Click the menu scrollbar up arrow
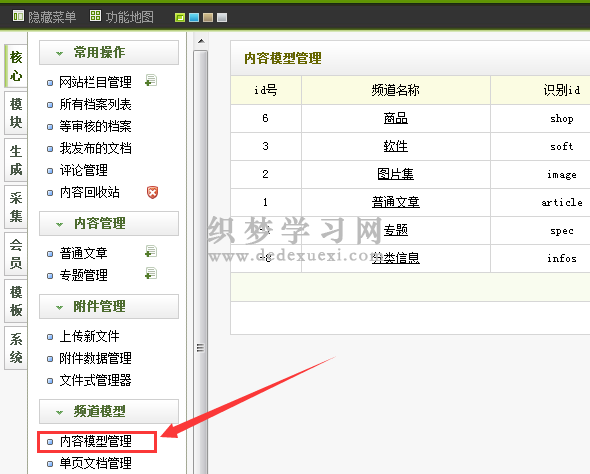 pyautogui.click(x=201, y=41)
